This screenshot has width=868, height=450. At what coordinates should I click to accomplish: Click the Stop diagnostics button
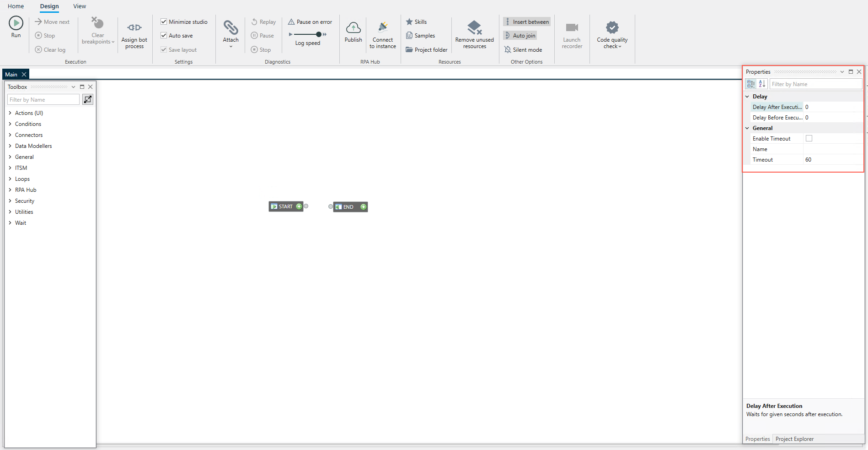[x=261, y=49]
